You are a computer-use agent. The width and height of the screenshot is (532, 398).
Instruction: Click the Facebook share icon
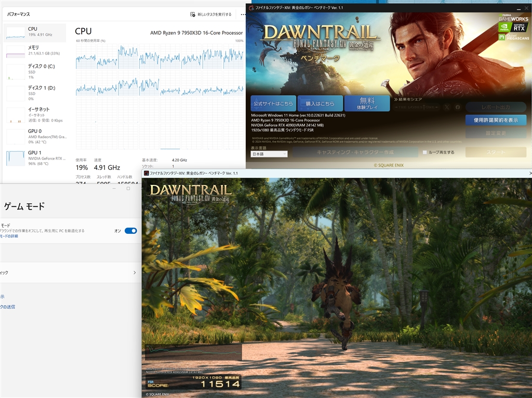[458, 107]
